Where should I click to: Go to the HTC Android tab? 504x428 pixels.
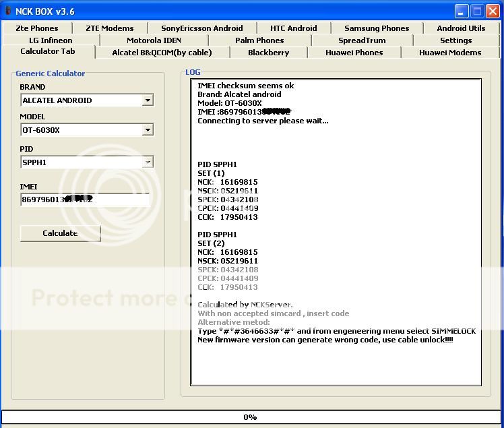293,28
